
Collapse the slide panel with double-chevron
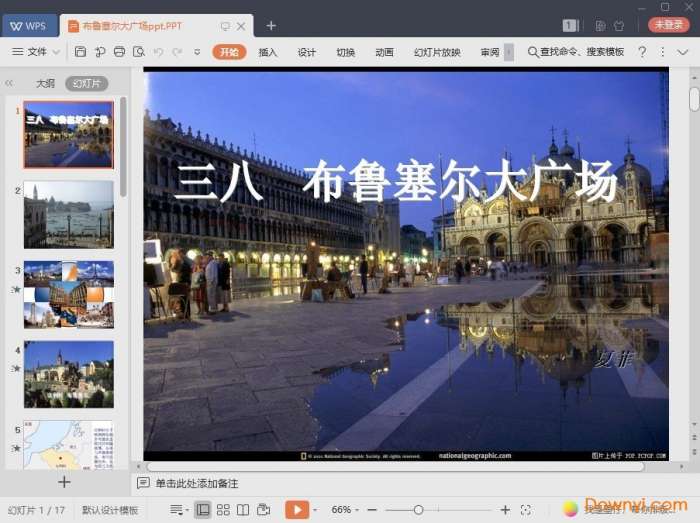pyautogui.click(x=10, y=84)
